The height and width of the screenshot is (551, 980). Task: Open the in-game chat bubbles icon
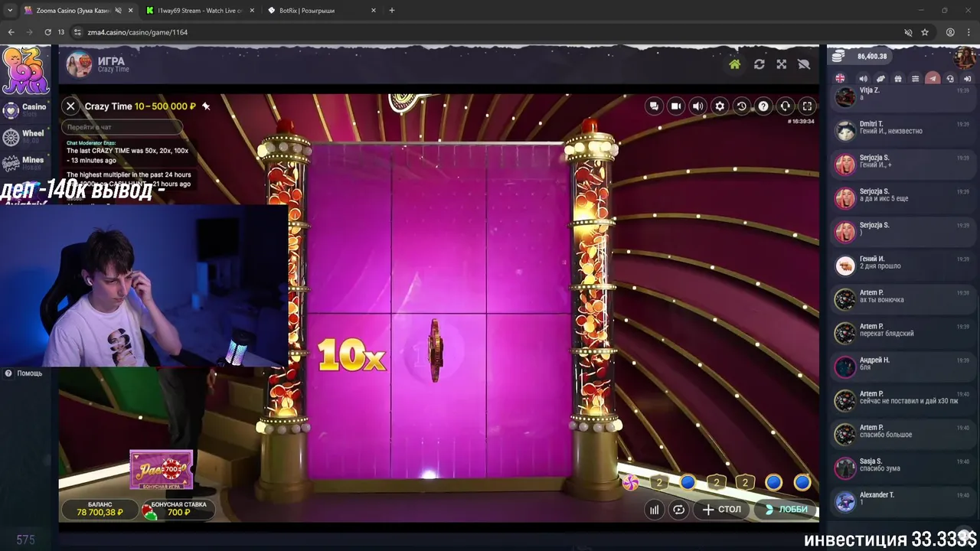point(653,106)
